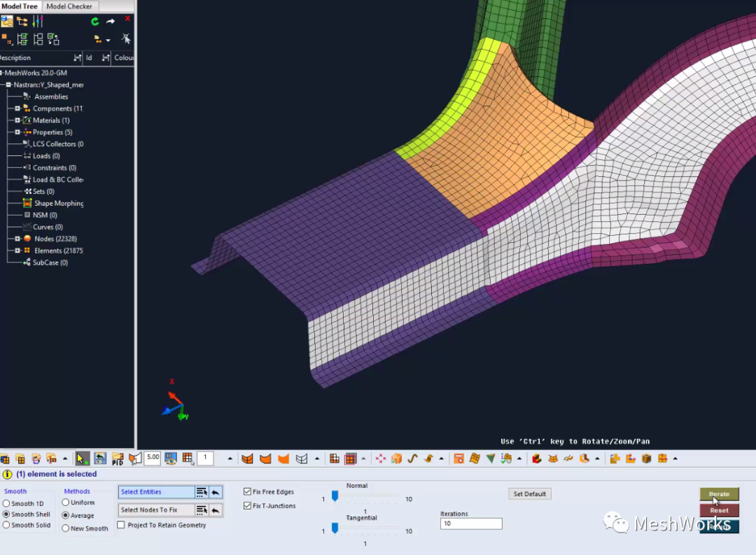Toggle the Fix T-Junctions checkbox
This screenshot has width=756, height=555.
tap(247, 506)
